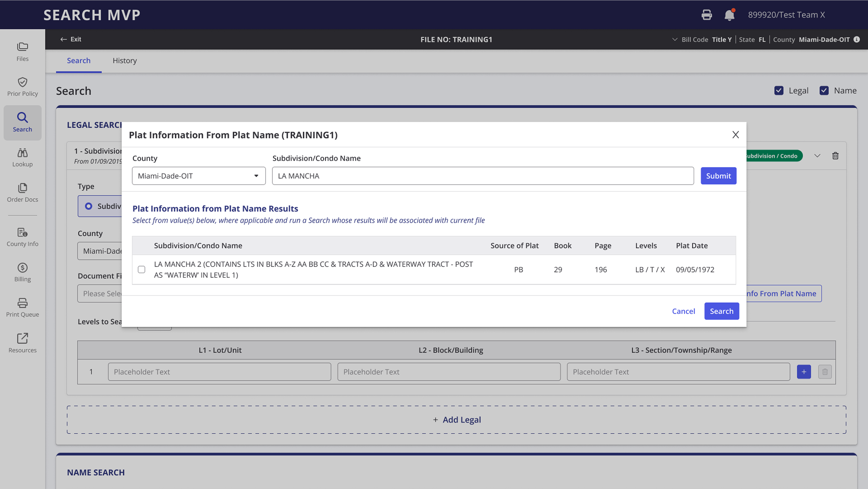
Task: Collapse the Subdivision / Condo section chevron
Action: (x=817, y=156)
